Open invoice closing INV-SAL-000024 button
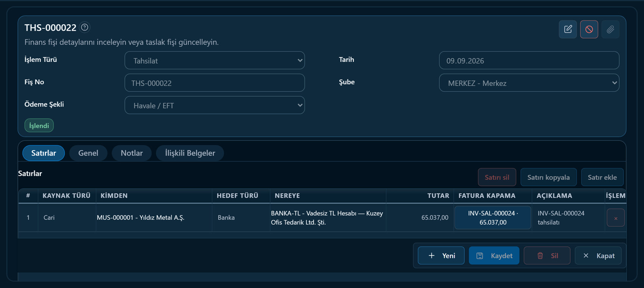Viewport: 644px width, 288px height. click(492, 218)
